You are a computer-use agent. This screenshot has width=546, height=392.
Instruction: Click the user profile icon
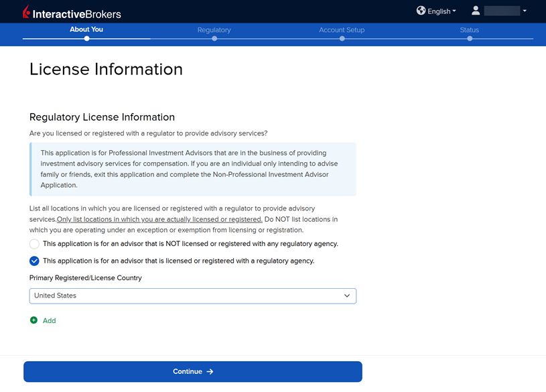click(476, 11)
